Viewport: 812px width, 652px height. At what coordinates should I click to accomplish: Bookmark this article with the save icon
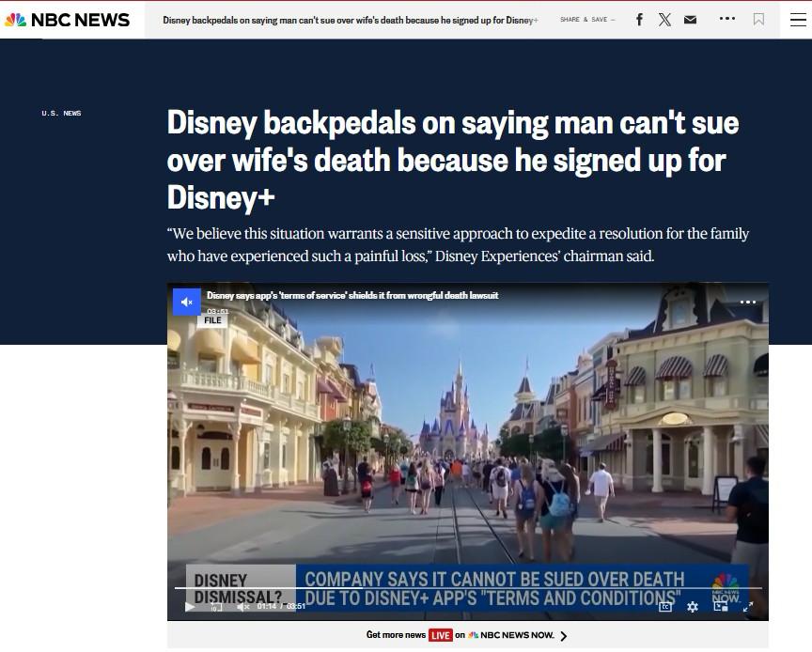point(758,20)
